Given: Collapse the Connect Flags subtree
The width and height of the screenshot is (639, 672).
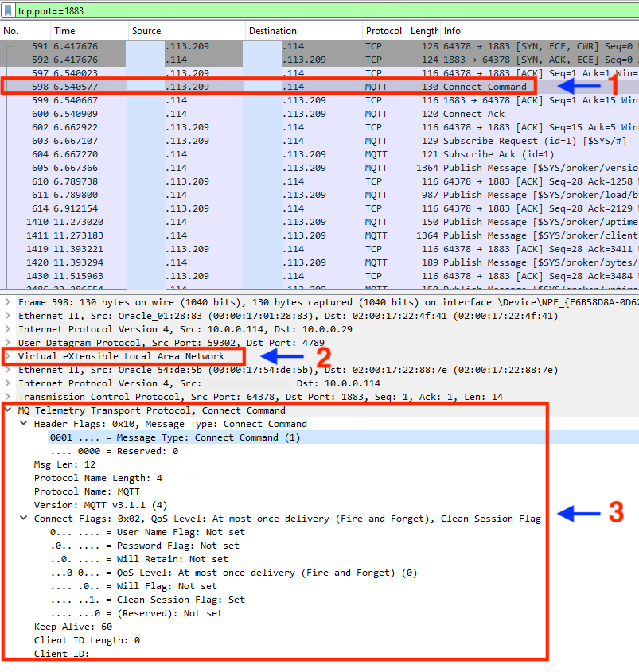Looking at the screenshot, I should click(21, 518).
